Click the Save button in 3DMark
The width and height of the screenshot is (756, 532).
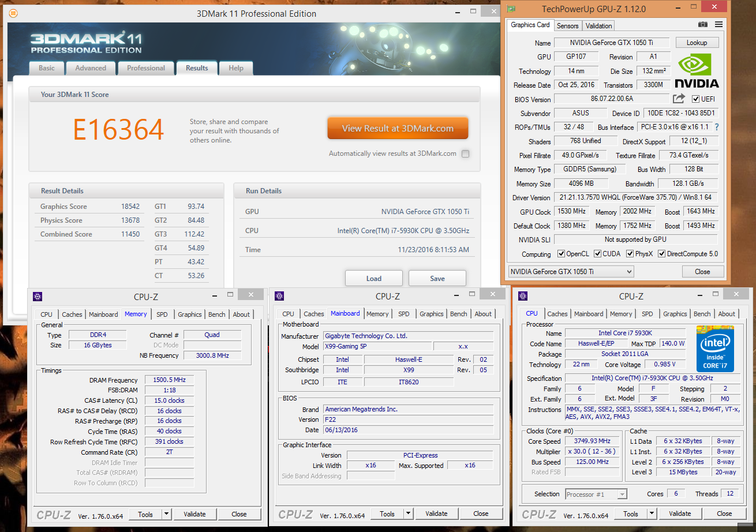point(437,278)
